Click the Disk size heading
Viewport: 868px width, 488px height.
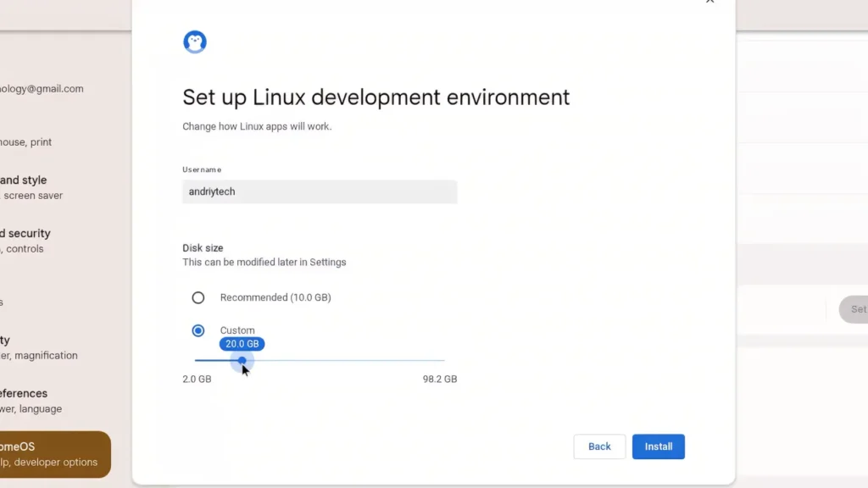(203, 248)
